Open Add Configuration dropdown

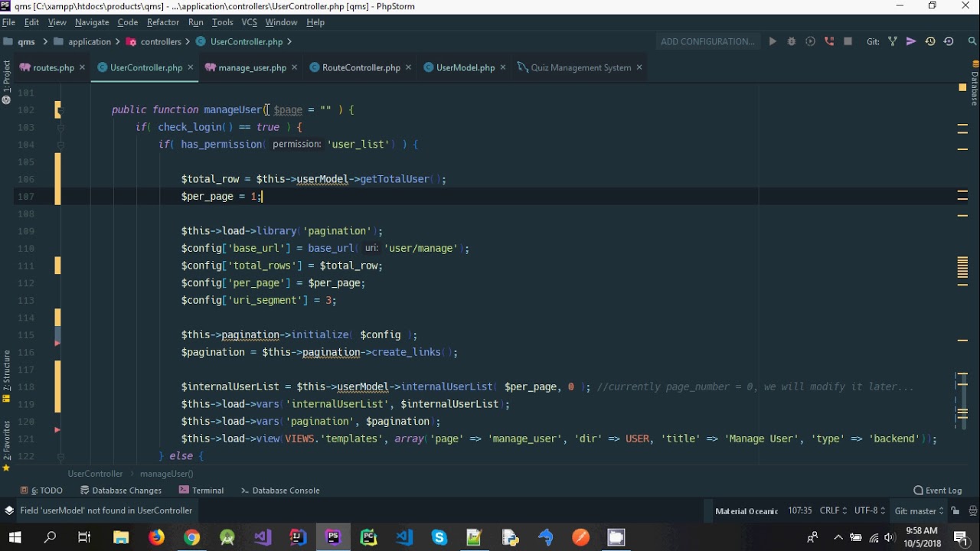click(x=707, y=41)
